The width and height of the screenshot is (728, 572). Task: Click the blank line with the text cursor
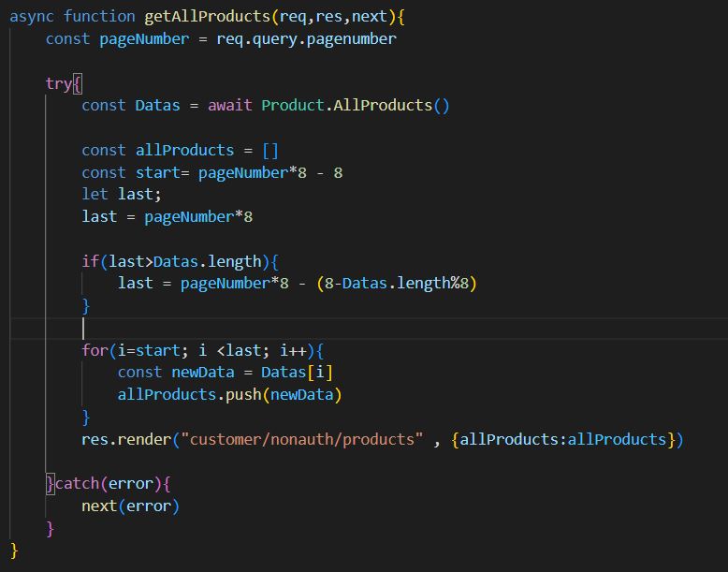(x=369, y=329)
